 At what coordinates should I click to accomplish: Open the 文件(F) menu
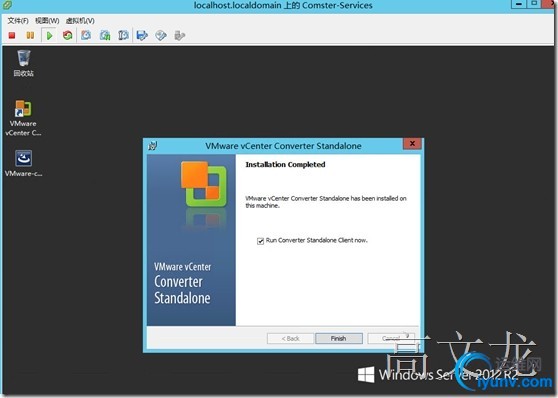pos(18,21)
